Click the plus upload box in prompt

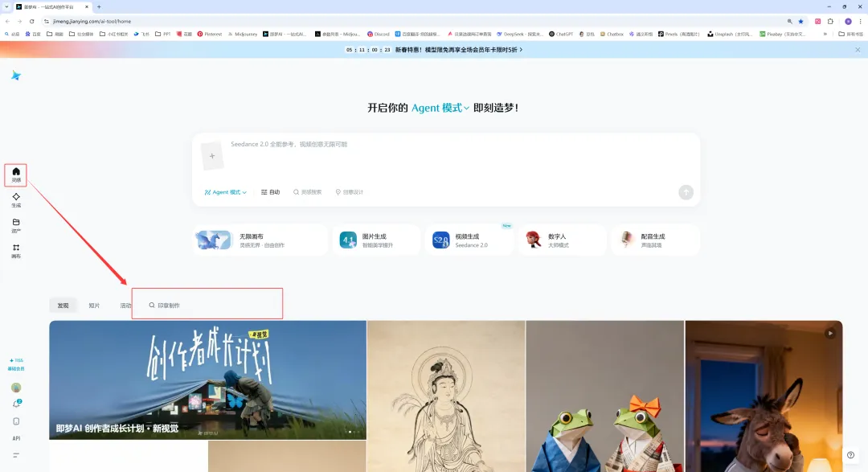pos(212,156)
